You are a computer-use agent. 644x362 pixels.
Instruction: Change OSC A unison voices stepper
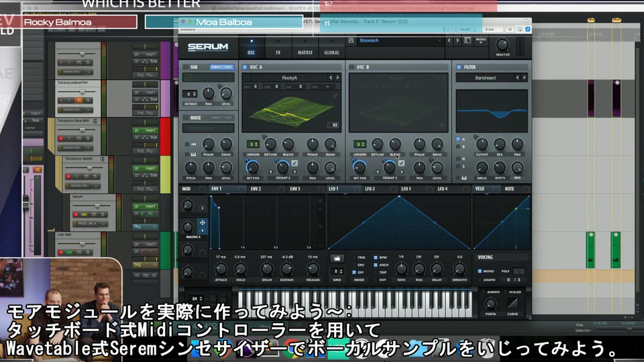(x=253, y=145)
